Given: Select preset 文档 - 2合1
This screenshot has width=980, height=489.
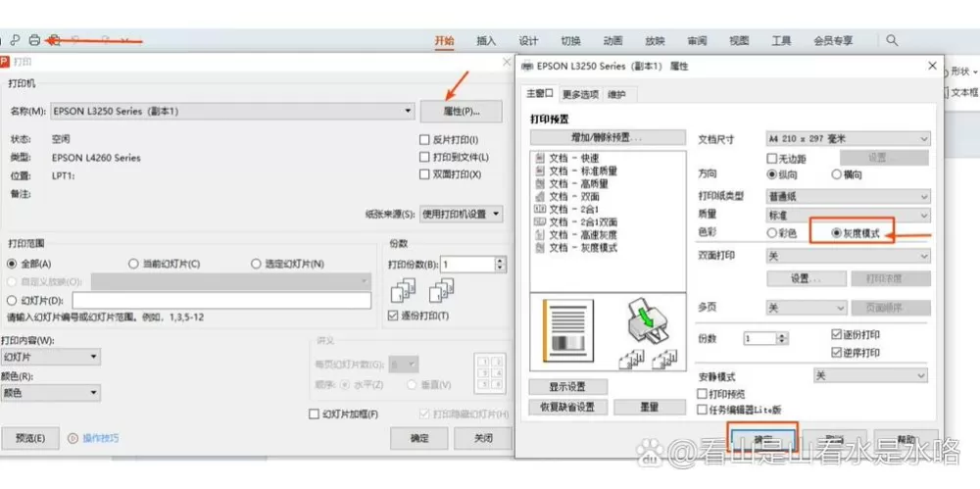Looking at the screenshot, I should click(x=567, y=209).
